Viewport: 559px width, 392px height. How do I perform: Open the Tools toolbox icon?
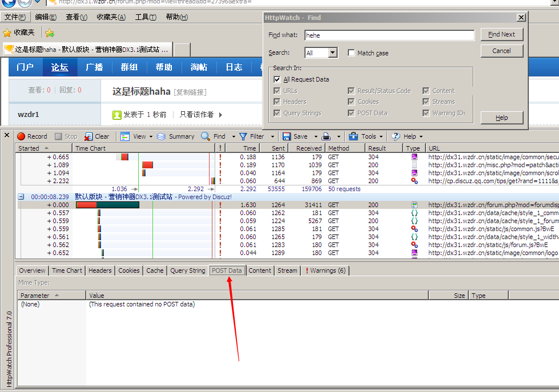coord(353,136)
